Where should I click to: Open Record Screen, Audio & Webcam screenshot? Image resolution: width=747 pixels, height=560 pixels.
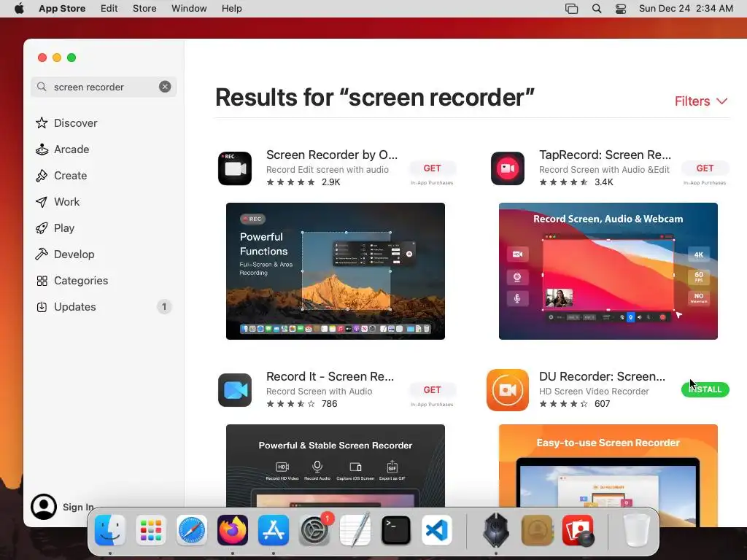coord(608,271)
